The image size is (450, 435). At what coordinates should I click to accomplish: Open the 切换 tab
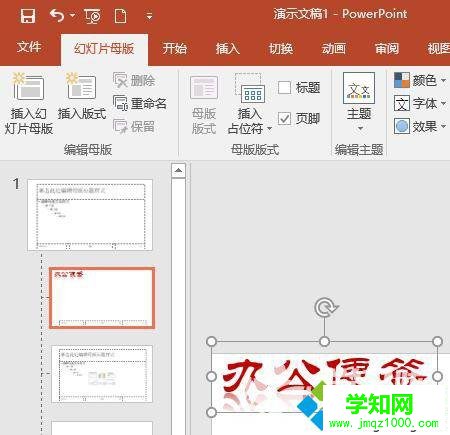click(281, 49)
